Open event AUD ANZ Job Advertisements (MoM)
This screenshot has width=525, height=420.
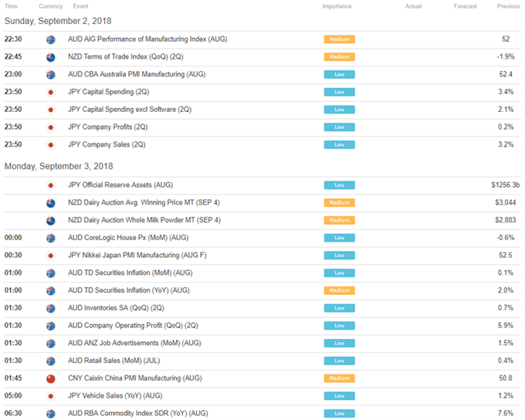point(134,343)
